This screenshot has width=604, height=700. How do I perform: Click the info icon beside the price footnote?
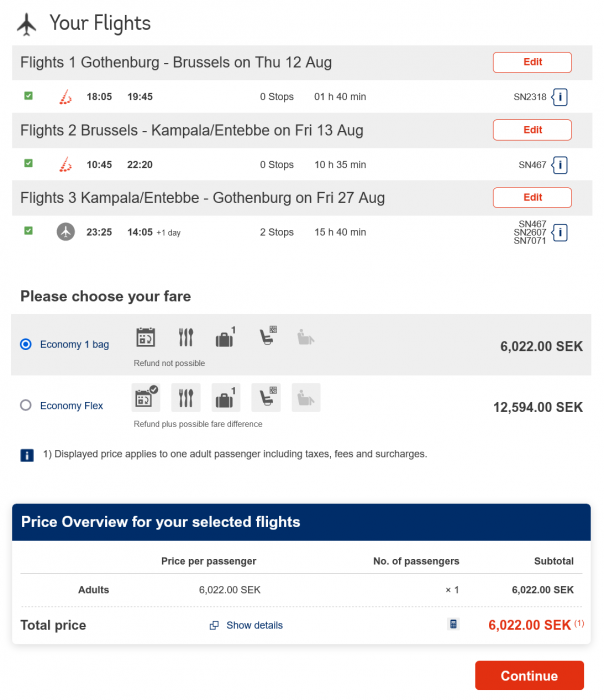click(27, 455)
